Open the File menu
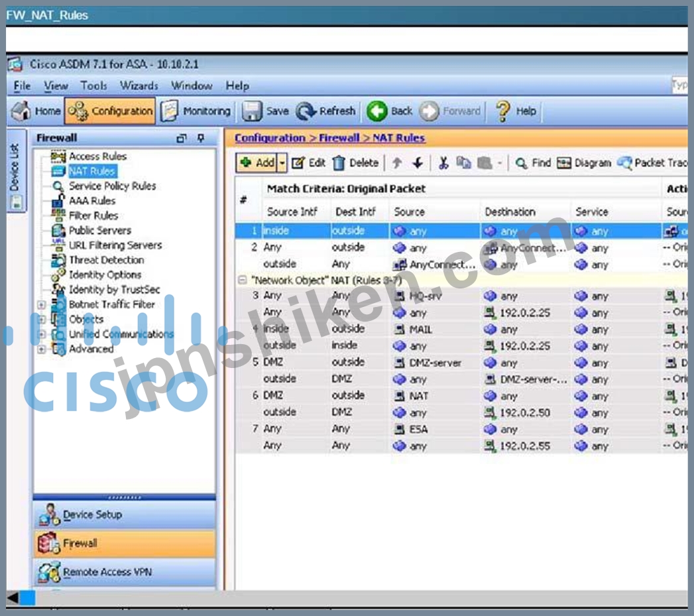 (22, 86)
